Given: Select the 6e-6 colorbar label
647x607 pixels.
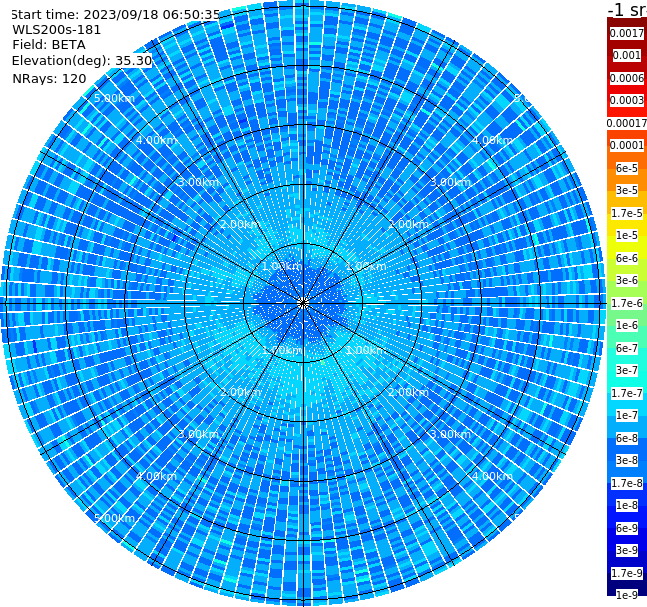Looking at the screenshot, I should coord(627,258).
